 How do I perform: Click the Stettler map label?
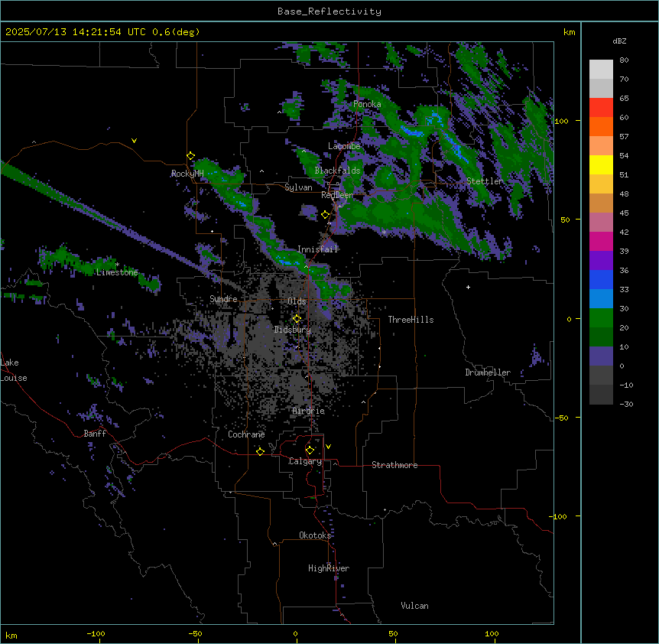point(485,181)
